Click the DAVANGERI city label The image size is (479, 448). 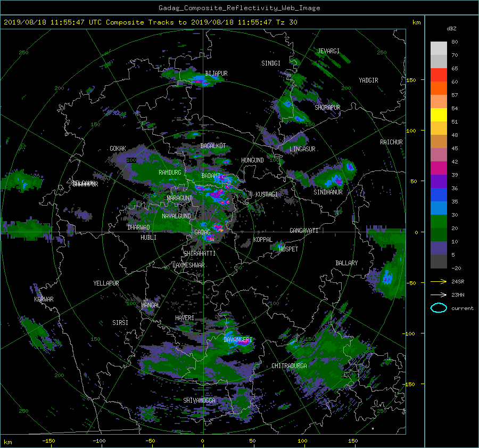(x=238, y=340)
